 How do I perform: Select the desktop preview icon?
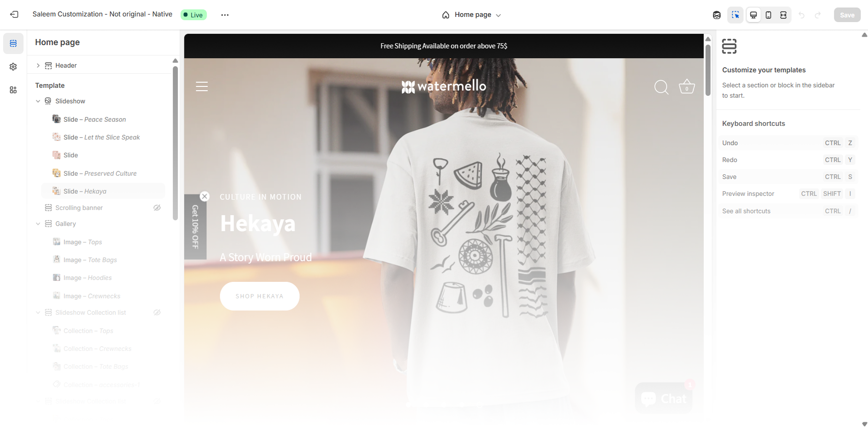pyautogui.click(x=753, y=15)
